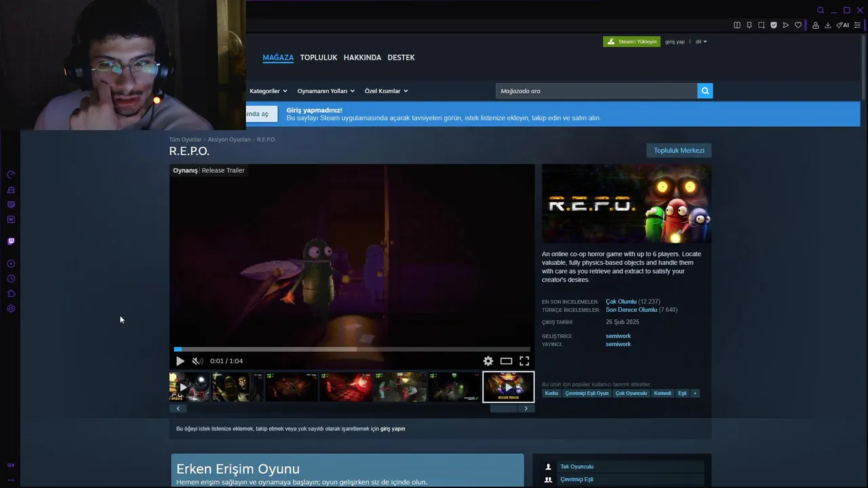The image size is (868, 488).
Task: Click the R.E.P.O. header capsule image
Action: coord(627,203)
